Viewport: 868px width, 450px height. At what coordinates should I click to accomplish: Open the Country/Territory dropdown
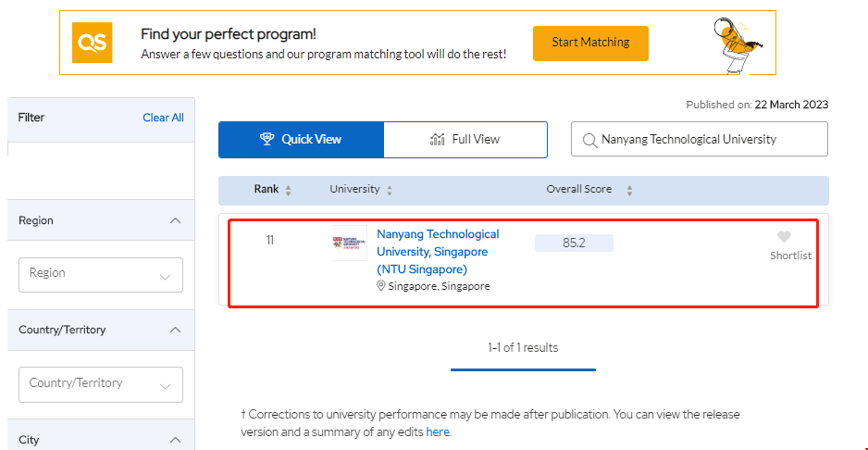101,384
